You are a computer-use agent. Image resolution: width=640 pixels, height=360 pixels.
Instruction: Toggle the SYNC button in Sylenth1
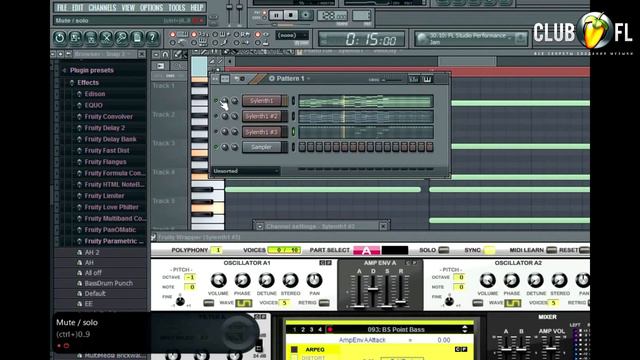click(489, 250)
